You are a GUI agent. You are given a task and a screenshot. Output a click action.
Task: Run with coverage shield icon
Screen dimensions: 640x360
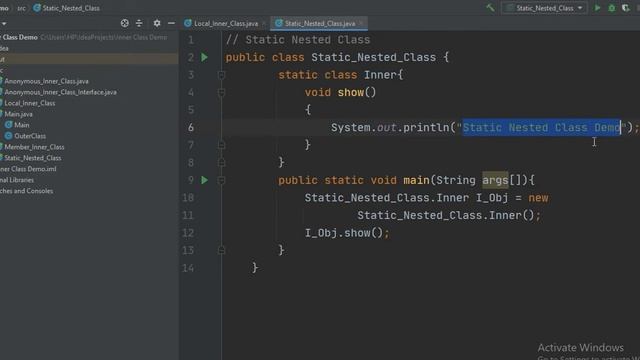click(626, 8)
